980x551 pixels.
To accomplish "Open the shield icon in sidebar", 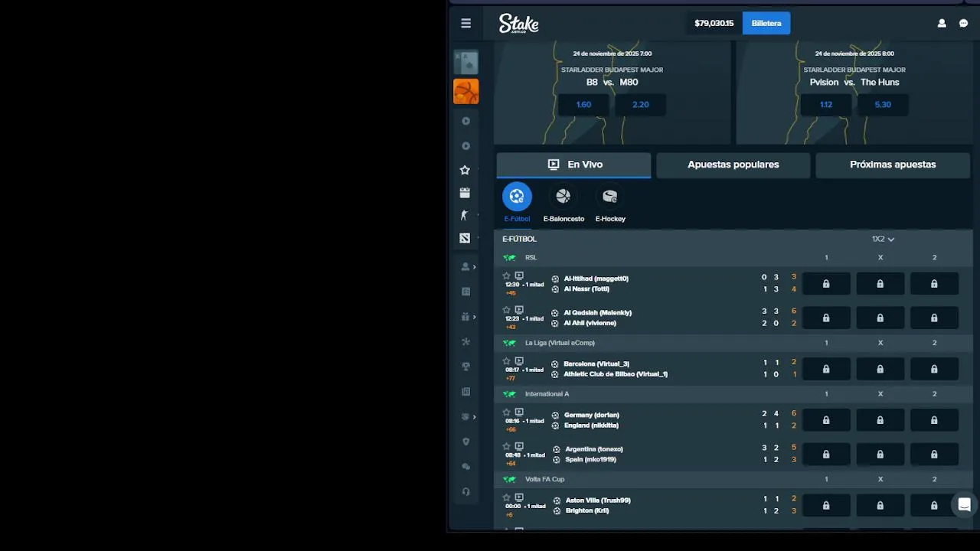I will tap(465, 442).
